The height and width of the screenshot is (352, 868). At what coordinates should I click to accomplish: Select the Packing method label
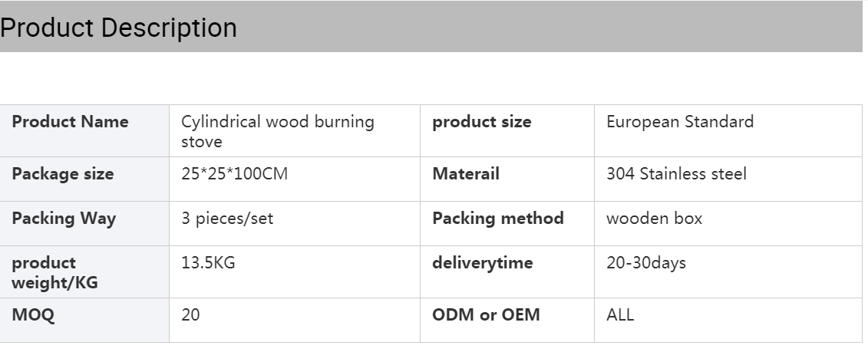pyautogui.click(x=497, y=218)
